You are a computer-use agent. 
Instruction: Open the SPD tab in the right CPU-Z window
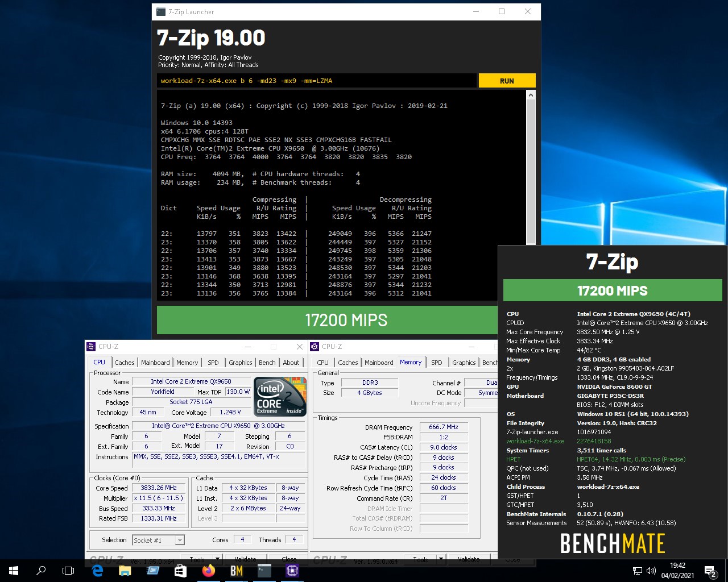click(x=437, y=363)
